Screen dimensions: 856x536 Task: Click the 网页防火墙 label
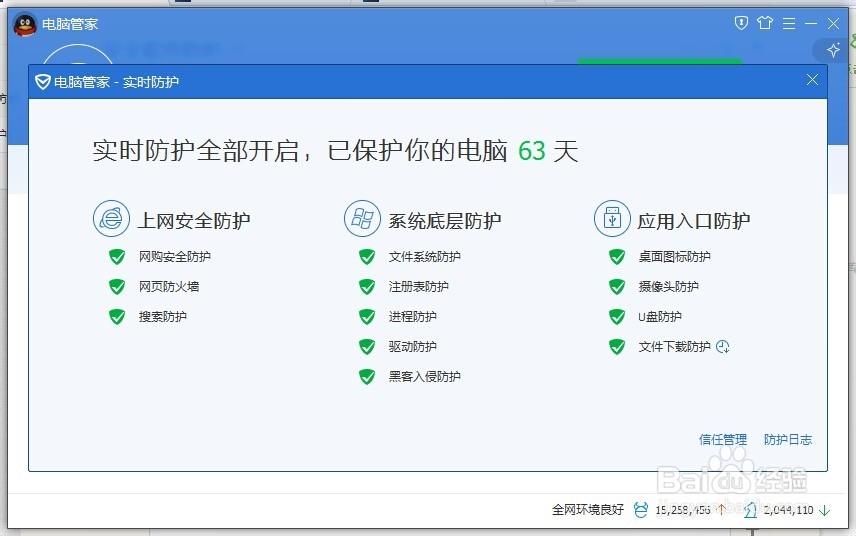coord(169,287)
